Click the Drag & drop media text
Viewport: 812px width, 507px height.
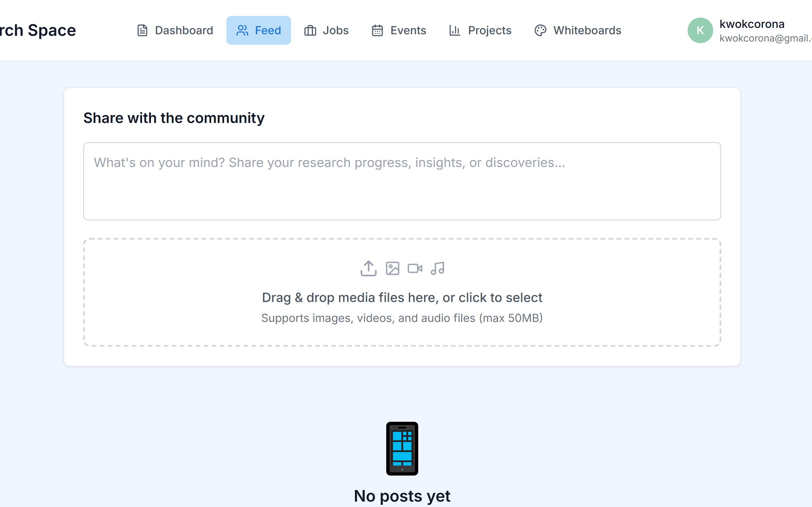point(402,298)
